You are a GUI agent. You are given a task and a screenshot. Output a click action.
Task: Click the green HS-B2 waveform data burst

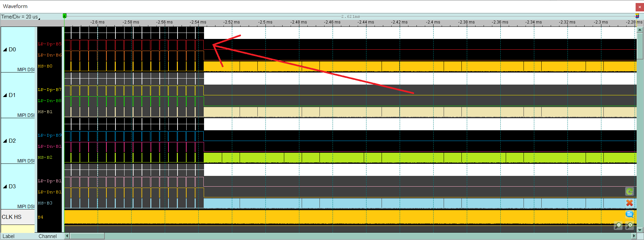(420, 158)
